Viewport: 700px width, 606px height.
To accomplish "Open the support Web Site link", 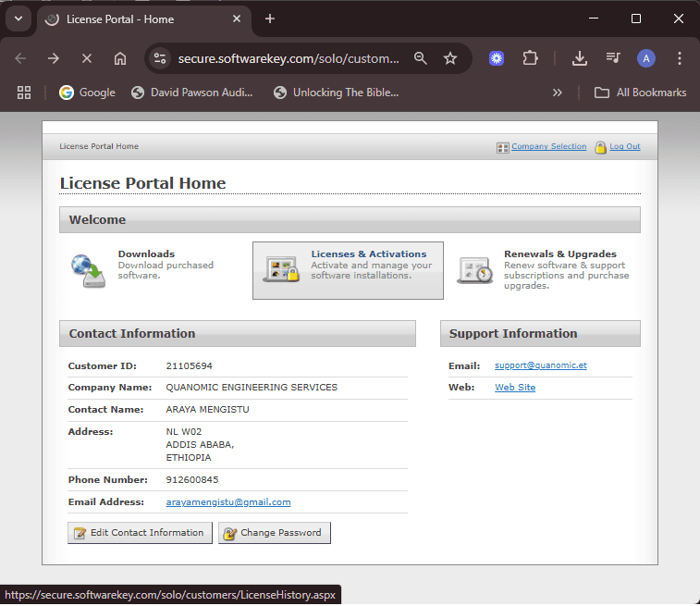I will pyautogui.click(x=515, y=387).
